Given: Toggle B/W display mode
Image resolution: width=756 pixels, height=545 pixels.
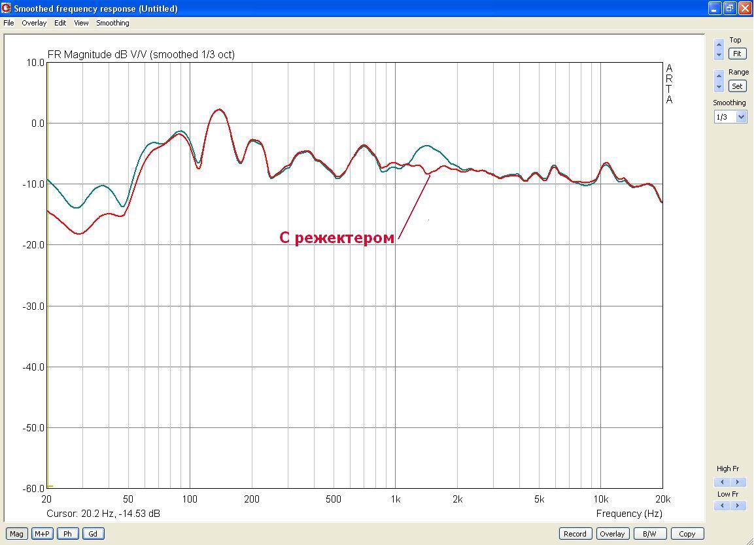Looking at the screenshot, I should tap(649, 533).
